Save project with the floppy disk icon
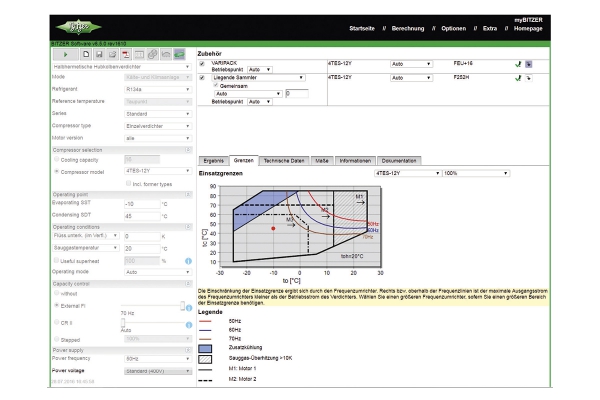The width and height of the screenshot is (600, 400). (x=99, y=54)
